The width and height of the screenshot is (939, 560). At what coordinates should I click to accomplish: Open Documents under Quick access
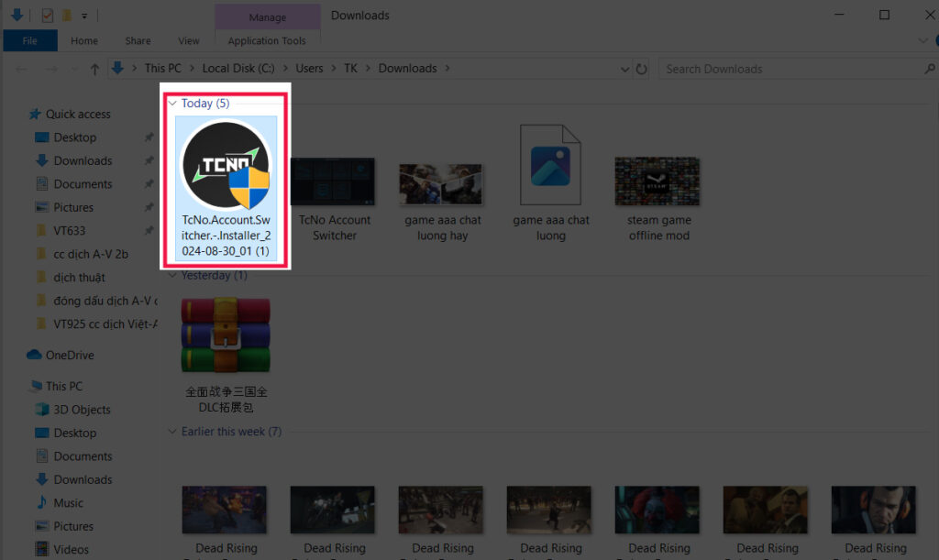83,184
